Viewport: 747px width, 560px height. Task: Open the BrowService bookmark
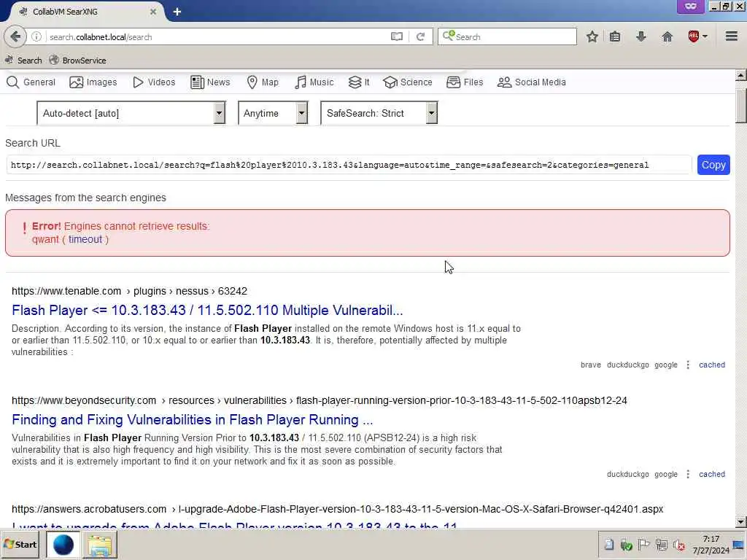coord(77,61)
